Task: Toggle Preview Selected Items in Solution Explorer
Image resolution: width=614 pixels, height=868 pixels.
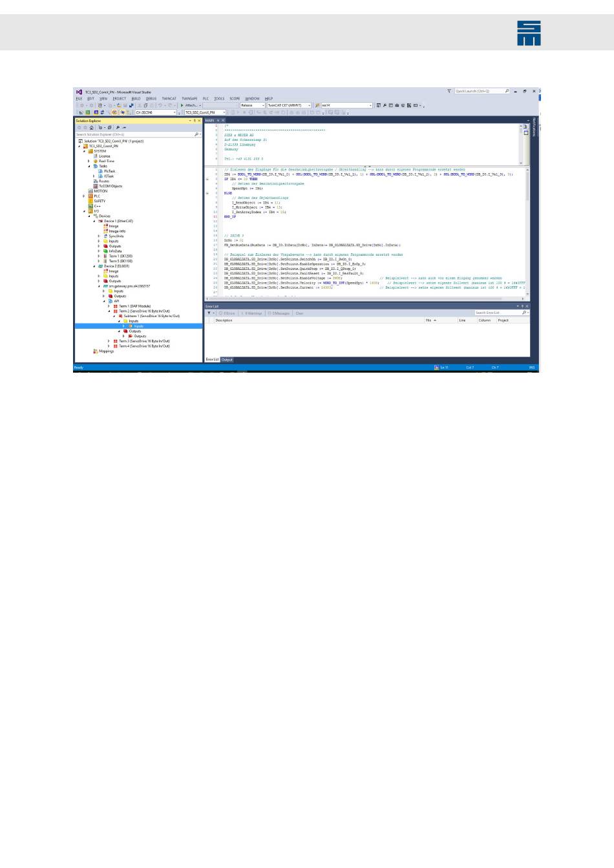Action: pyautogui.click(x=124, y=127)
